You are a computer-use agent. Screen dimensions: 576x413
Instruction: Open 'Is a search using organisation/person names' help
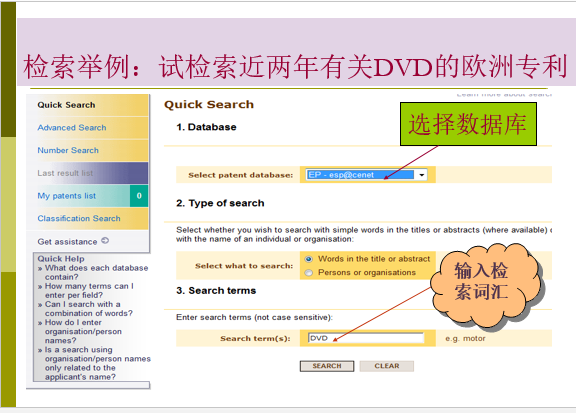pos(98,363)
